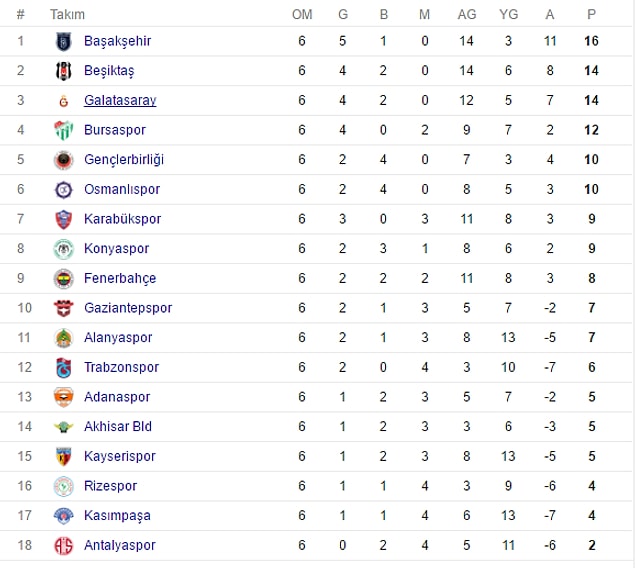Open the Konyaspor team link
The height and width of the screenshot is (568, 635).
click(117, 249)
